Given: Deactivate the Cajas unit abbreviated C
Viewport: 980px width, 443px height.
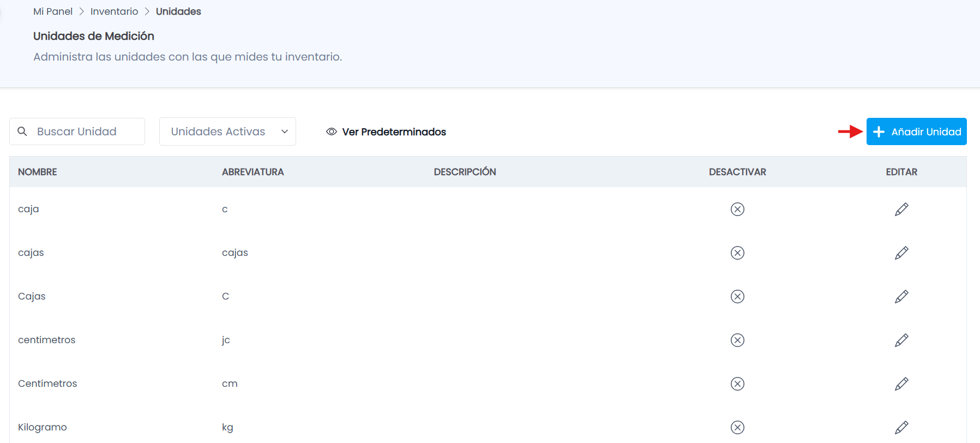Looking at the screenshot, I should coord(737,296).
